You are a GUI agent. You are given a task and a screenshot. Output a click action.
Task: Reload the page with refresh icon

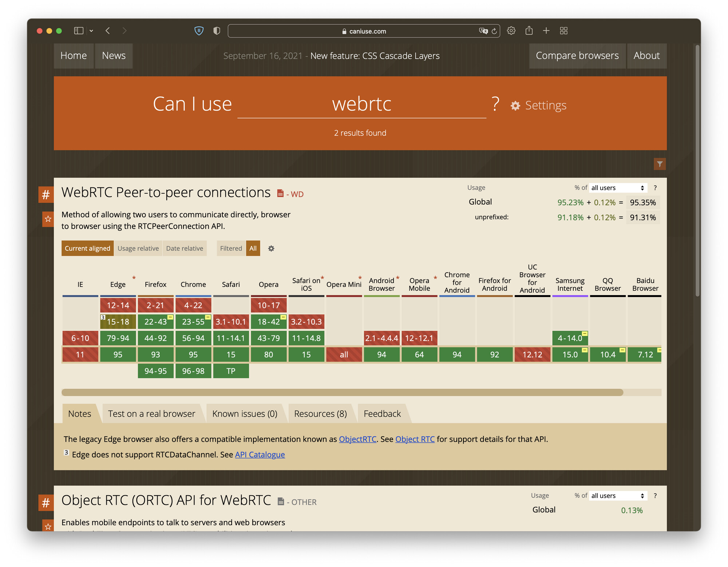(494, 31)
